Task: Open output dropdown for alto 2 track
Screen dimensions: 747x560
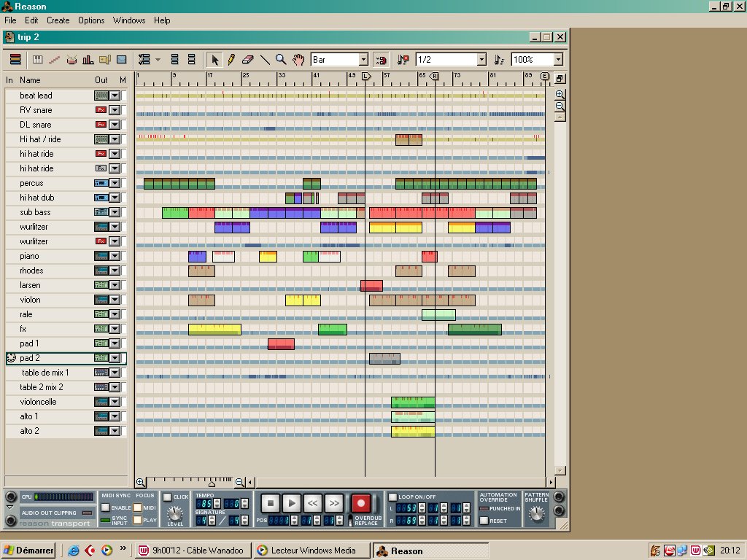Action: pos(115,431)
